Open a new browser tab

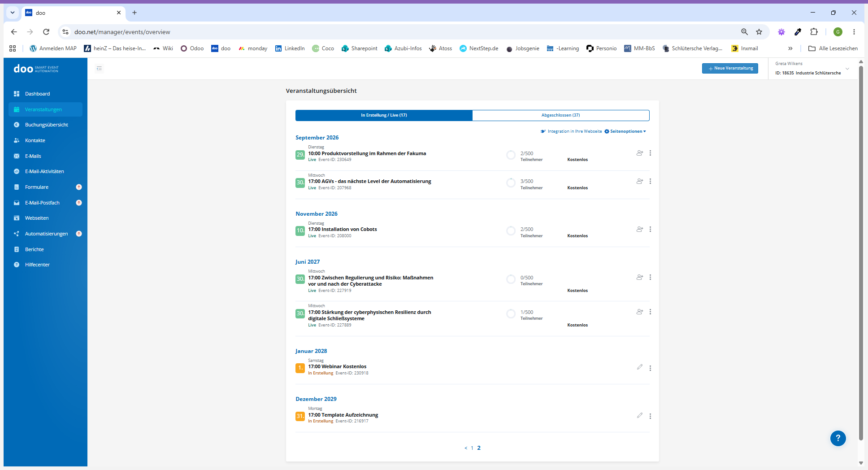[x=135, y=13]
